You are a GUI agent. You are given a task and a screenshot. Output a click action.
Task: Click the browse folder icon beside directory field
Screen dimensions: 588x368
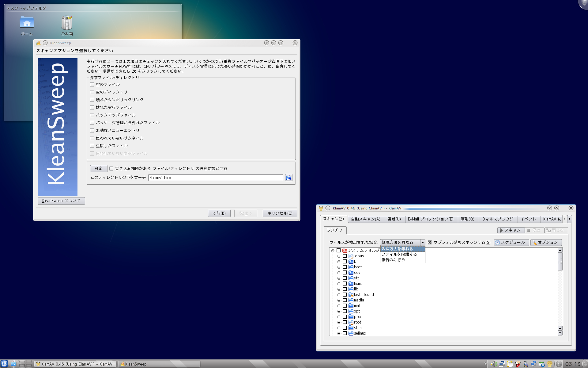point(288,178)
